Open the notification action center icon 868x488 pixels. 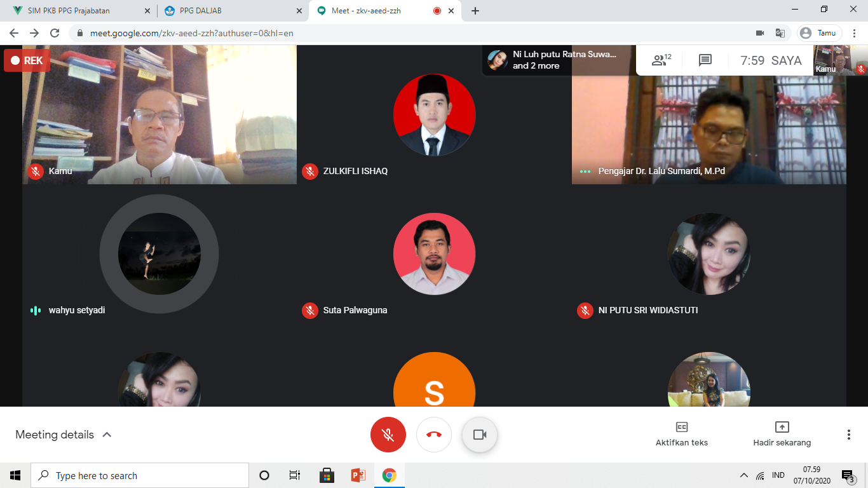coord(848,476)
